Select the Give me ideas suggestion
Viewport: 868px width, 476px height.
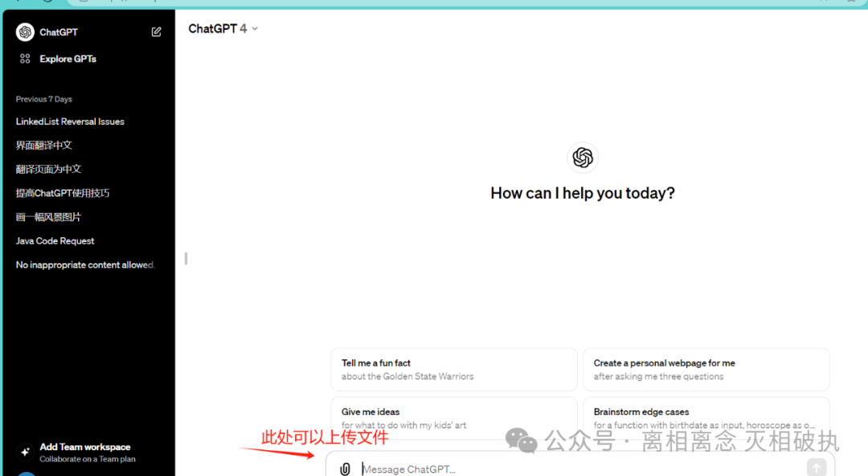coord(454,418)
